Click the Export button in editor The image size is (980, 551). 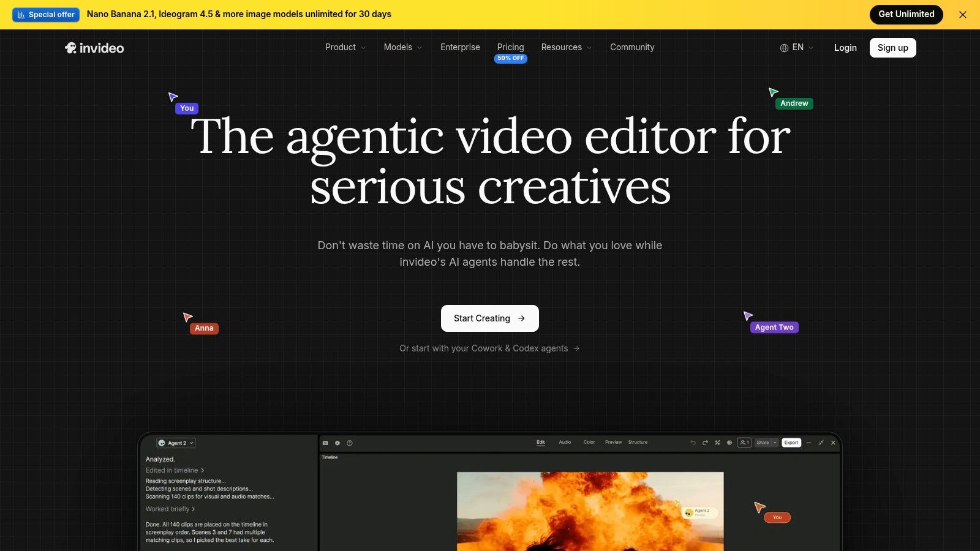(791, 443)
